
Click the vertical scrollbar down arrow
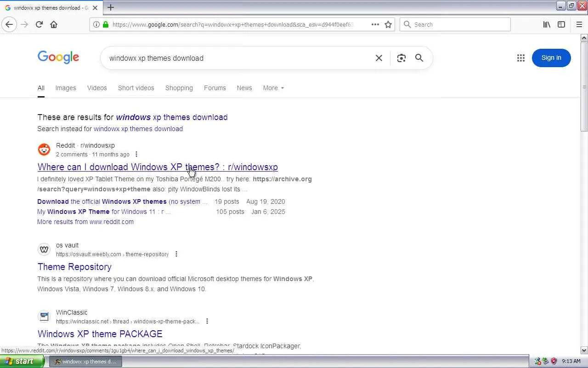click(584, 351)
